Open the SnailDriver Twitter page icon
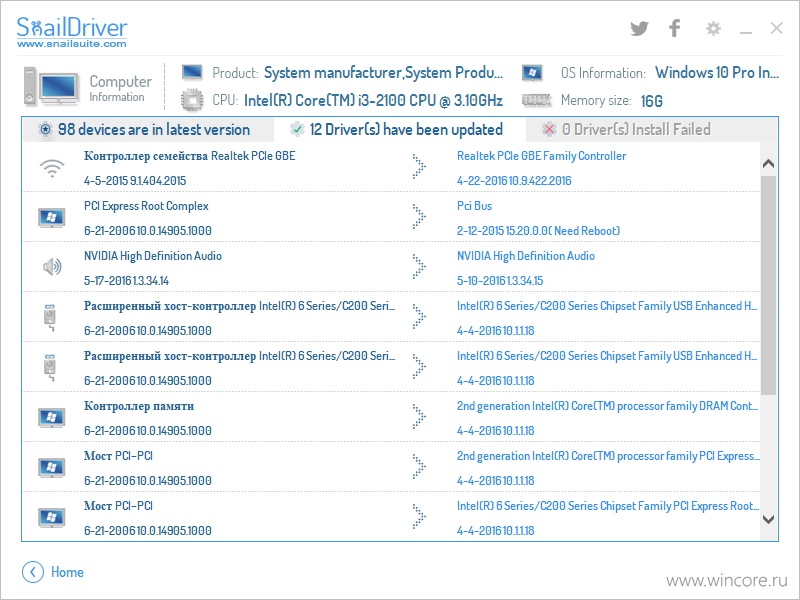 coord(639,28)
